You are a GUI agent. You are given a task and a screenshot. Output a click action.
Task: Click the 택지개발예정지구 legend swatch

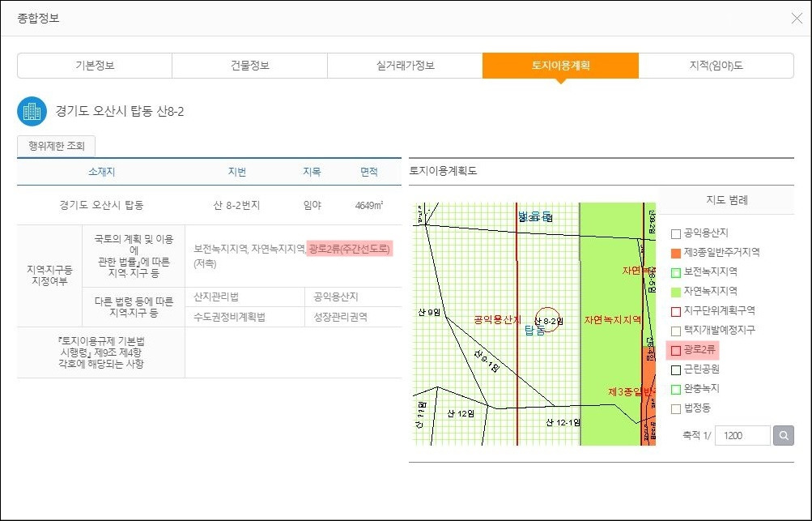click(x=676, y=331)
